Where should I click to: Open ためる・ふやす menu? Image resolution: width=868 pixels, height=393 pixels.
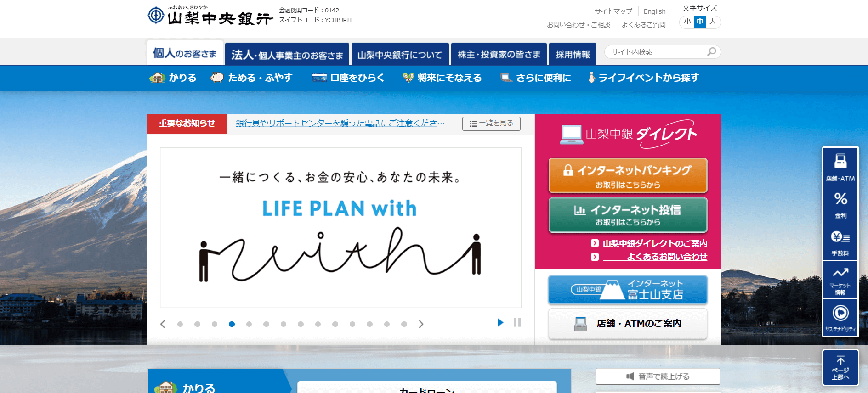pyautogui.click(x=251, y=78)
